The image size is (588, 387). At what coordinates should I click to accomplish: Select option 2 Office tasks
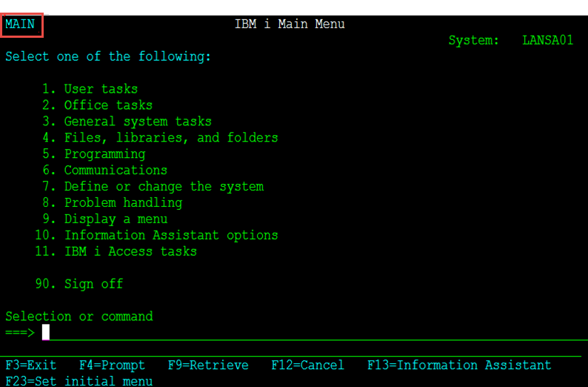98,105
